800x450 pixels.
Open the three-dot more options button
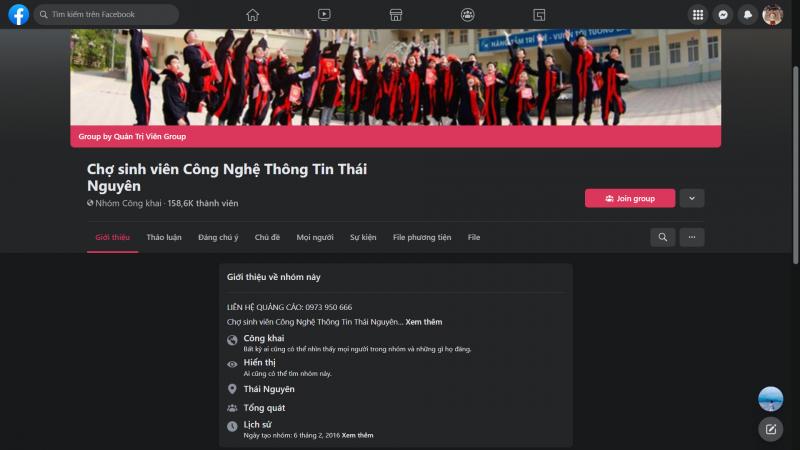[692, 237]
